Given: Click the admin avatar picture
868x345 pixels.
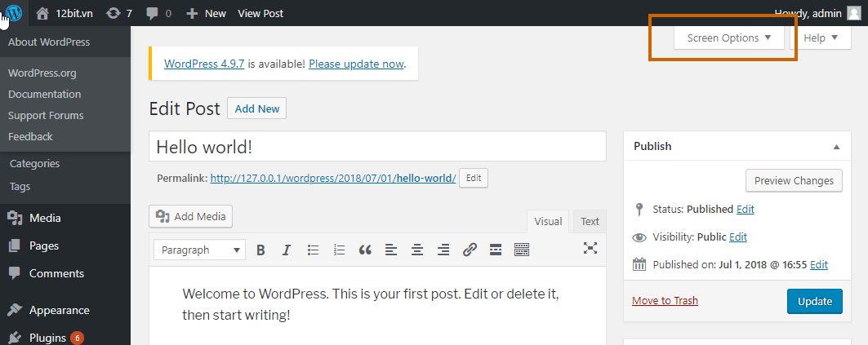Looking at the screenshot, I should click(853, 13).
